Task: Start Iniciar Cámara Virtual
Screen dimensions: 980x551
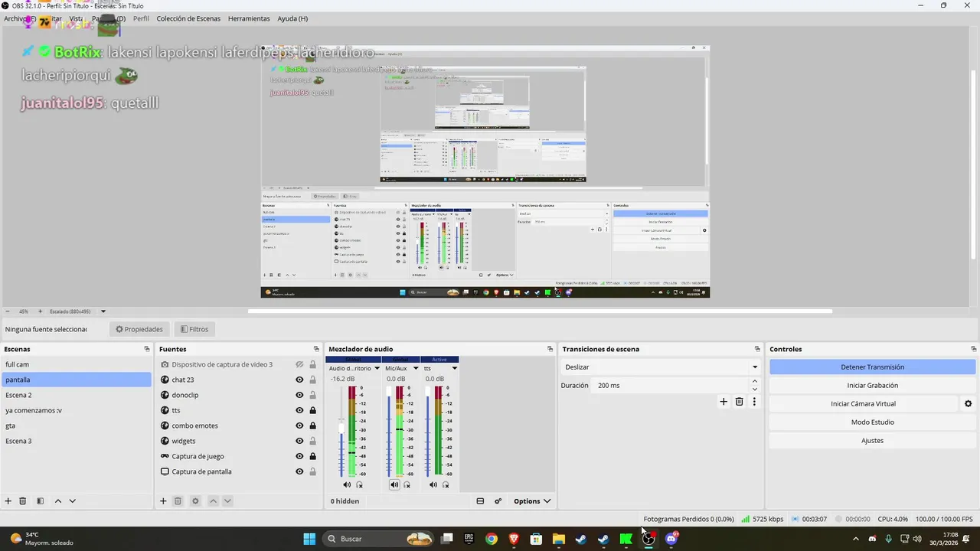Action: (863, 403)
